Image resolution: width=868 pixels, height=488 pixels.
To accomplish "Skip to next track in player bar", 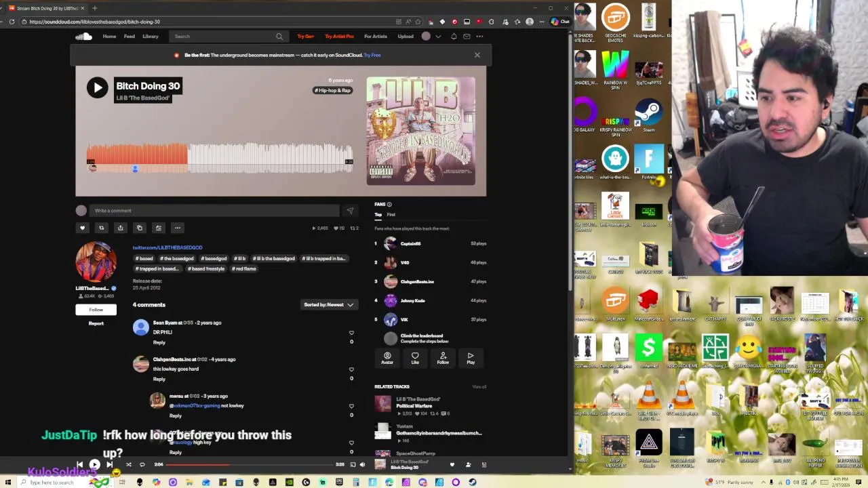I will pyautogui.click(x=109, y=465).
